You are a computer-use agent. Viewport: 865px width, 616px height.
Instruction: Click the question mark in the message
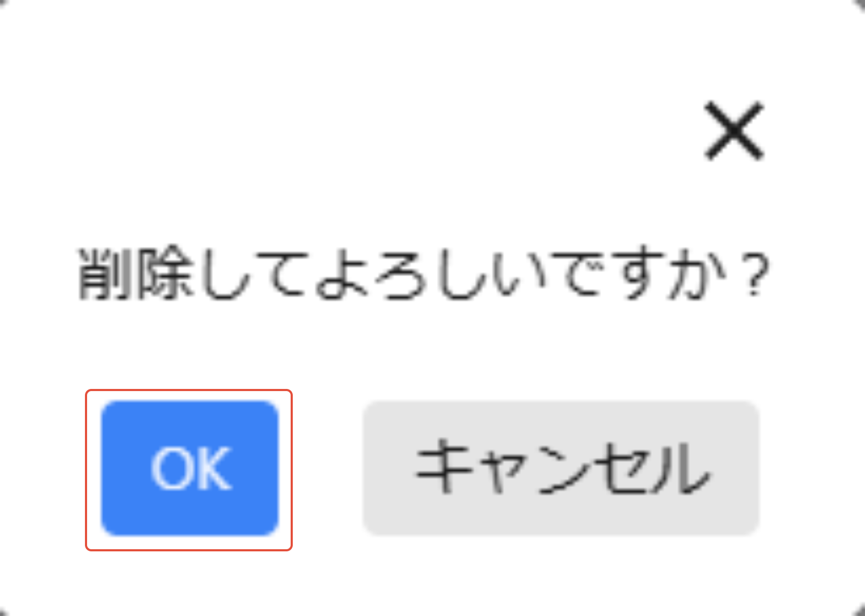[755, 275]
